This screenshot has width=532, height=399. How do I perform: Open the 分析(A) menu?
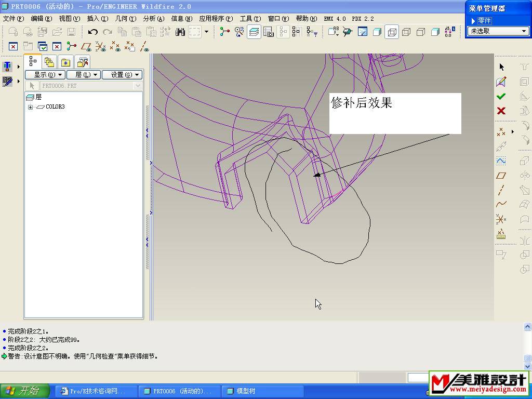154,19
